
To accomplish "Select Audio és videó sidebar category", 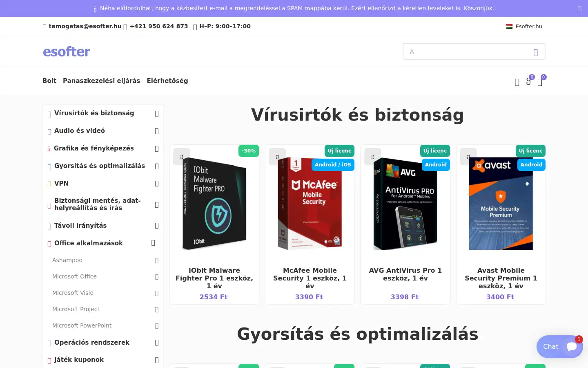I will pyautogui.click(x=80, y=130).
